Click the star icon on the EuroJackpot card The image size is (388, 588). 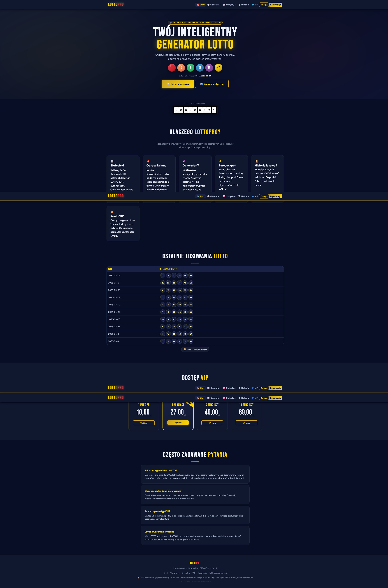220,161
